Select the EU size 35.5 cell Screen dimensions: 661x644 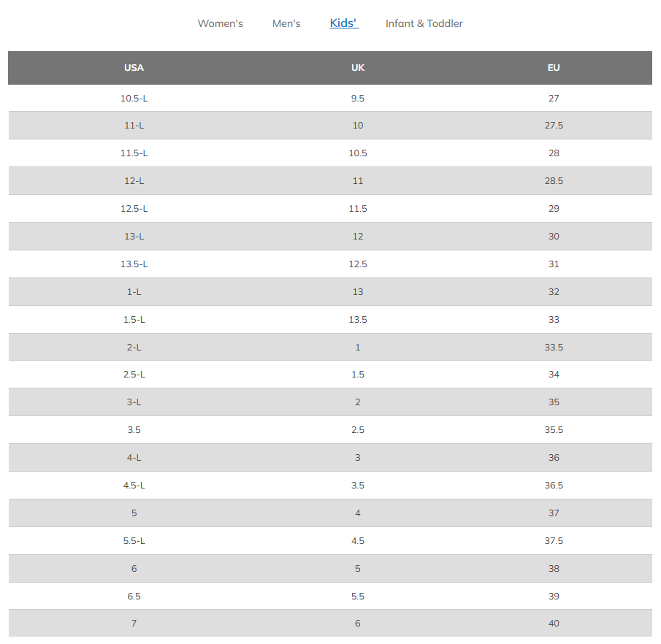tap(554, 430)
